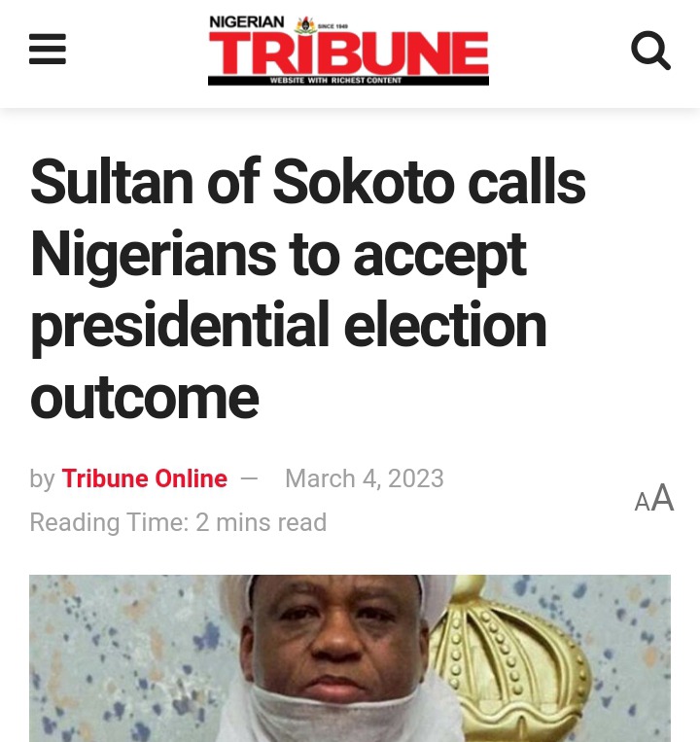700x742 pixels.
Task: Click the crest emblem in the logo
Action: point(306,23)
